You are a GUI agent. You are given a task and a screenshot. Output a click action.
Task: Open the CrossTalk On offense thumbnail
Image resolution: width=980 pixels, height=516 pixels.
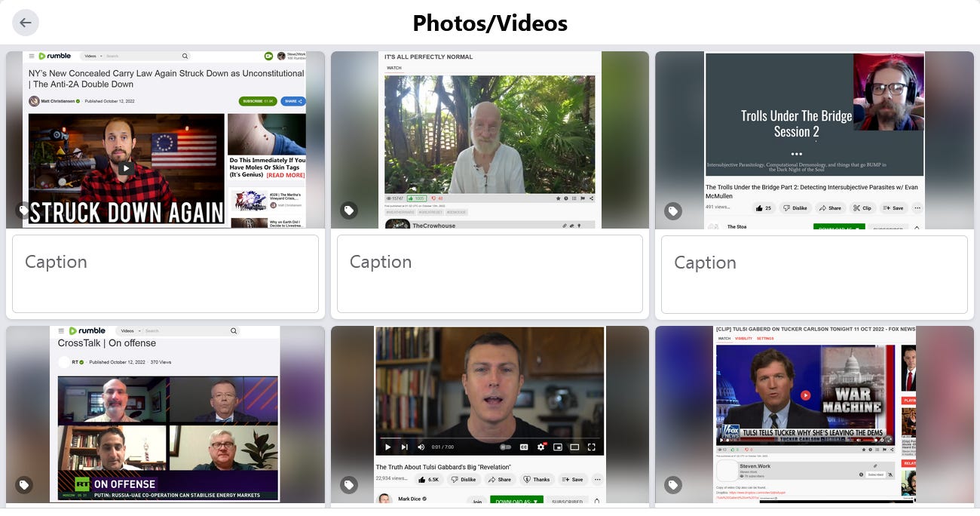click(x=165, y=414)
